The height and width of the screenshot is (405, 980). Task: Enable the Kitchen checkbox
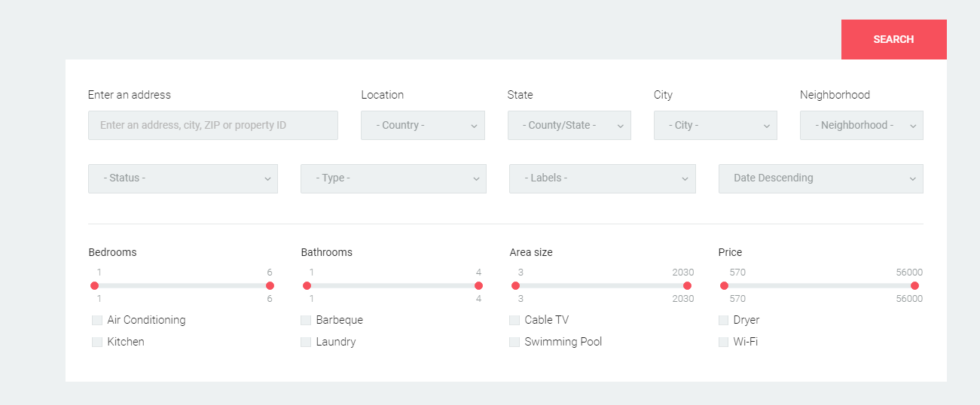[x=97, y=342]
